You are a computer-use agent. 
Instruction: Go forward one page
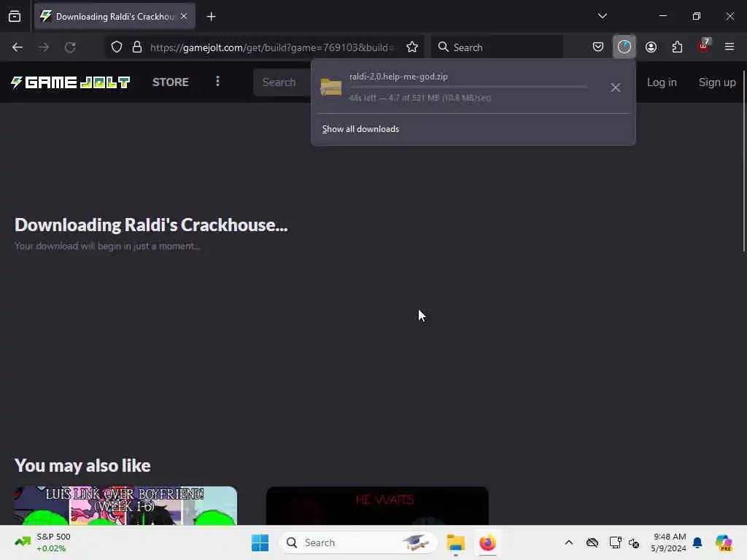click(x=44, y=47)
